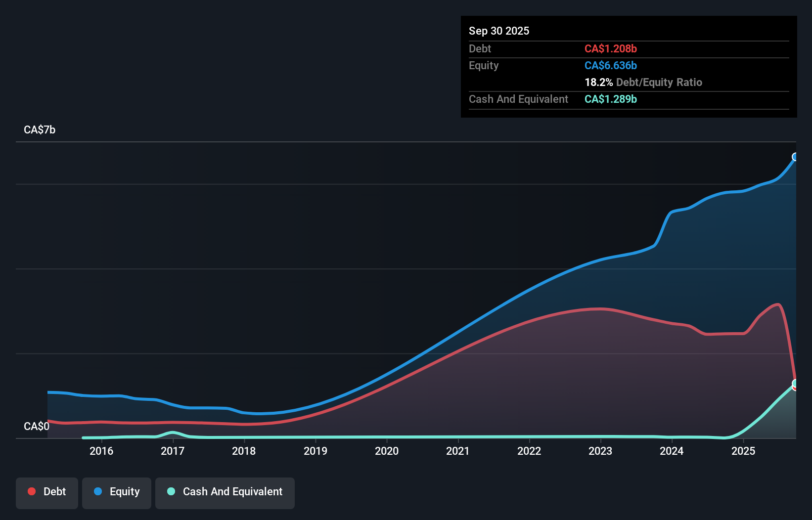Click the CA$0 y-axis label
The width and height of the screenshot is (812, 520).
[x=37, y=426]
